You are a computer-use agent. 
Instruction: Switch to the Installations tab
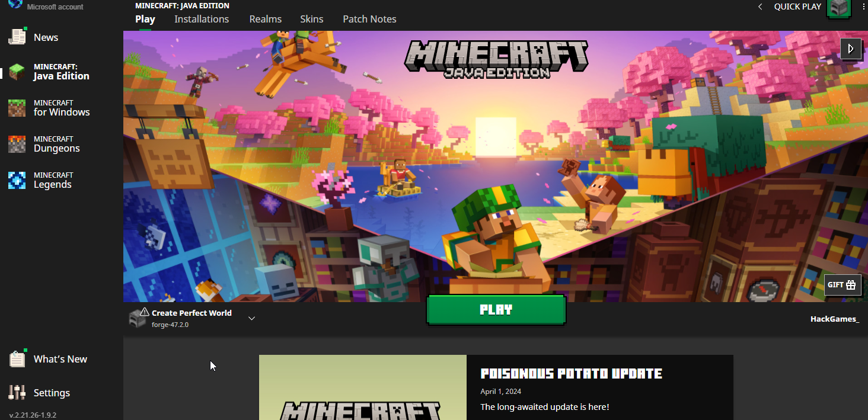(x=202, y=19)
